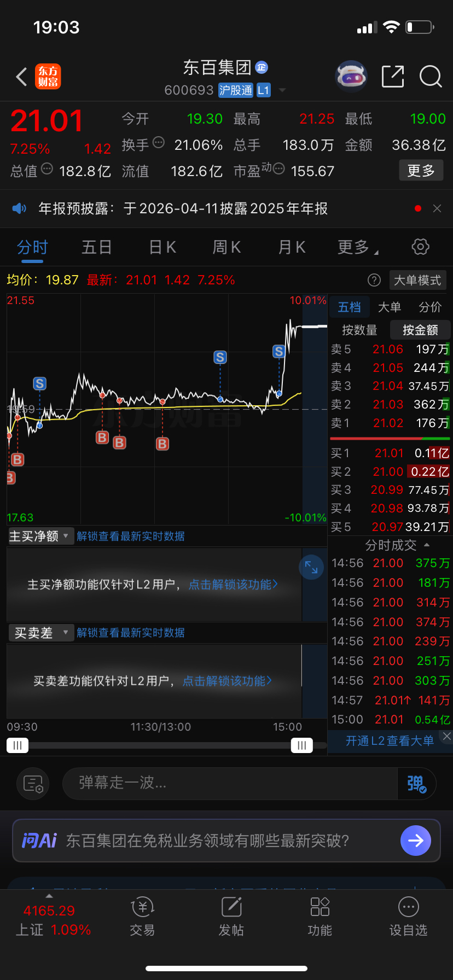Image resolution: width=453 pixels, height=980 pixels.
Task: Tap the 更多 quote details button
Action: 421,171
